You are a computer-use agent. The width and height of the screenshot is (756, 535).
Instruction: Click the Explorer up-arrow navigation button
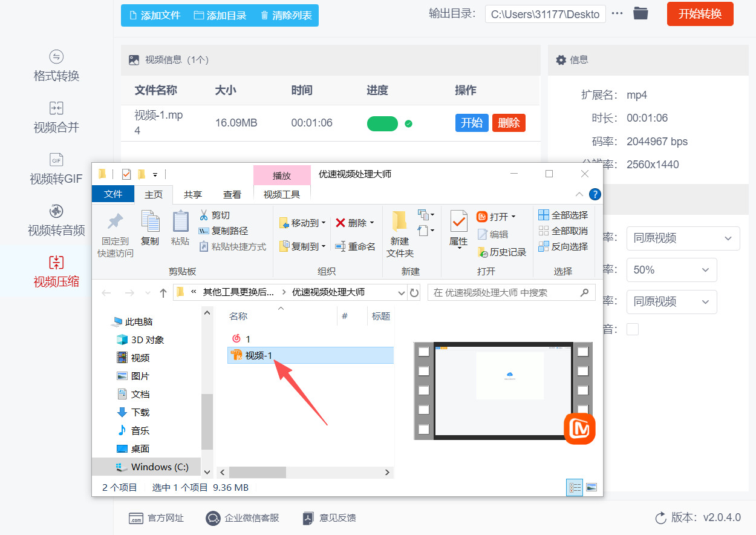coord(163,293)
